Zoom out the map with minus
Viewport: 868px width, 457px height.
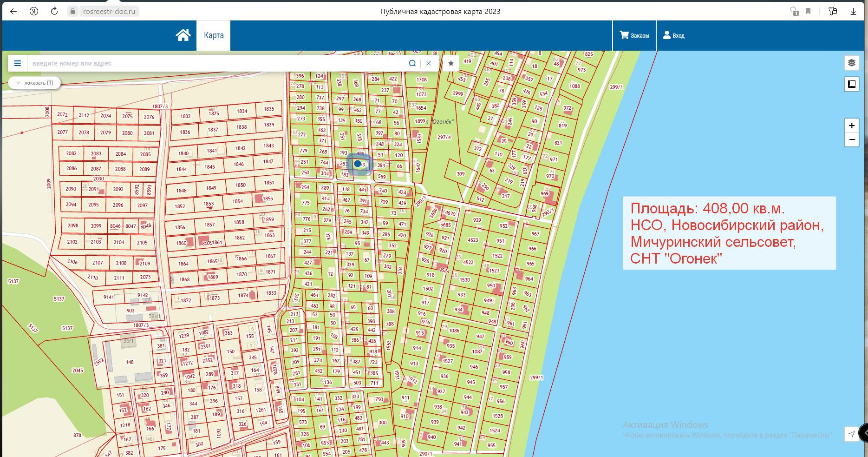851,139
